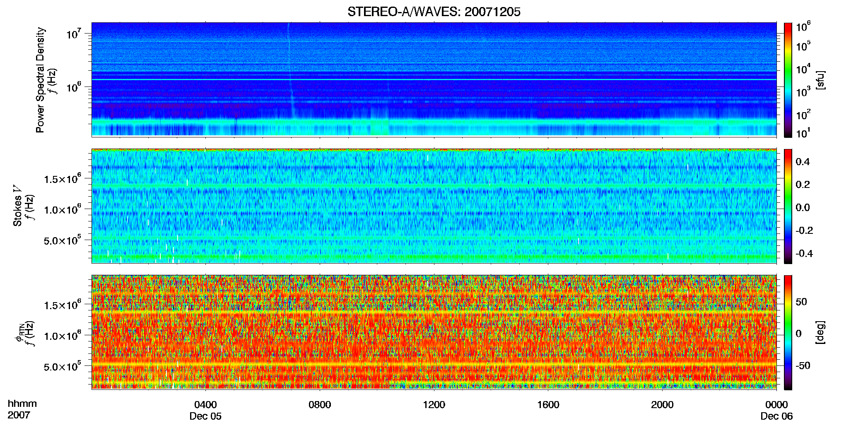868x447 pixels.
Task: Click the "0.2" Stokes colorbar tick label
Action: pos(803,185)
